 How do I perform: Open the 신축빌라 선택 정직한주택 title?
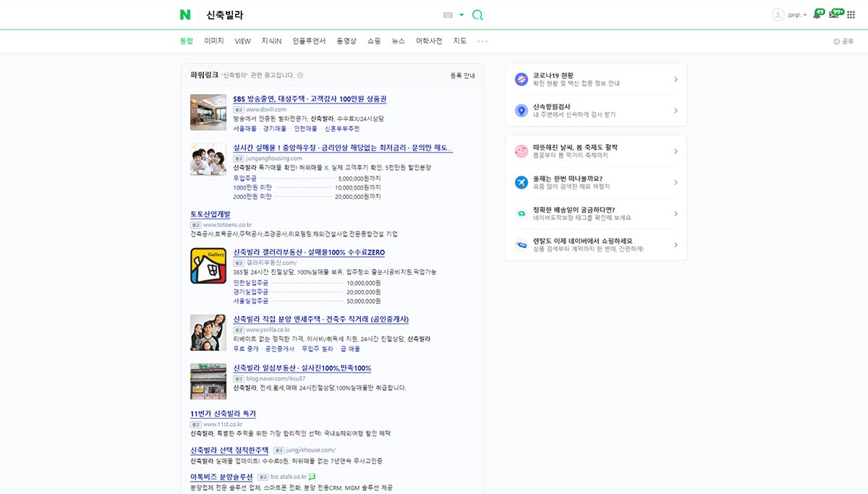(x=229, y=450)
